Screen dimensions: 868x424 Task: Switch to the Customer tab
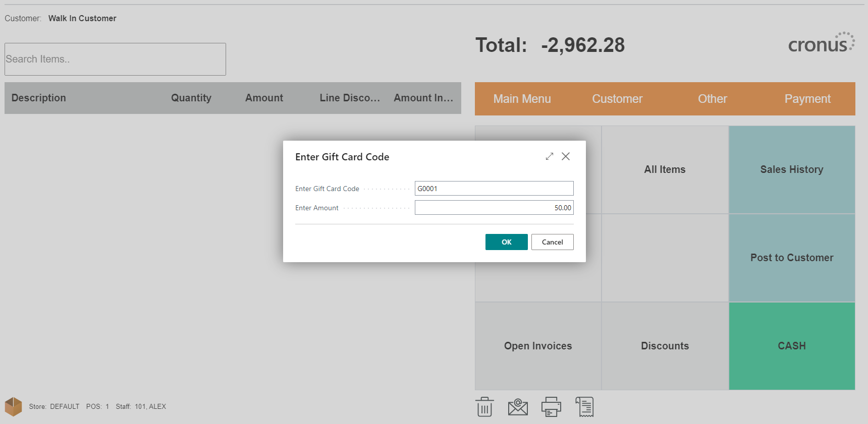pos(617,99)
